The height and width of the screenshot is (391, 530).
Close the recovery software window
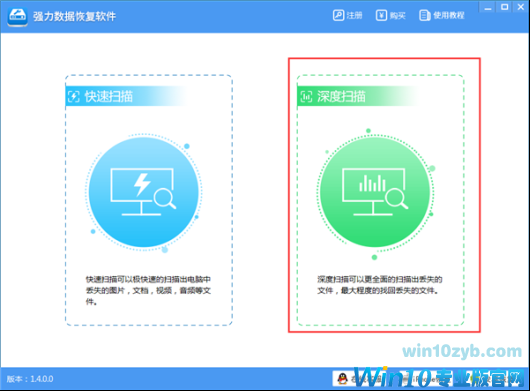[521, 7]
